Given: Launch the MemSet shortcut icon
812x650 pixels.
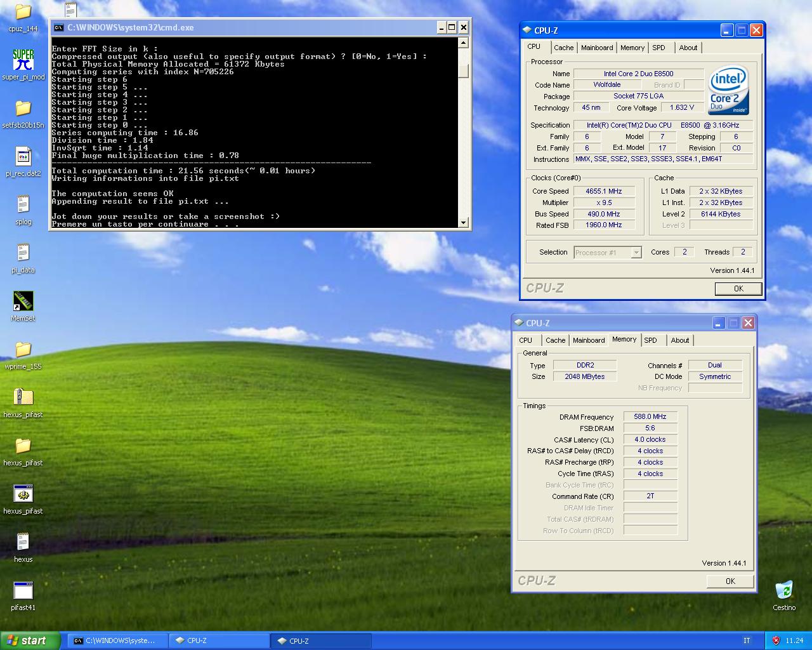Looking at the screenshot, I should (x=23, y=301).
